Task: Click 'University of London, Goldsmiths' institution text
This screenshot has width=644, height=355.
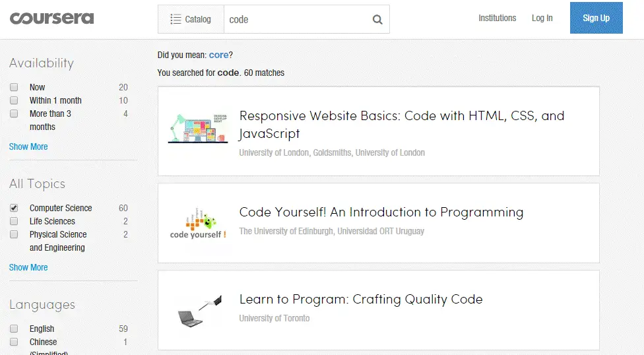Action: click(332, 153)
